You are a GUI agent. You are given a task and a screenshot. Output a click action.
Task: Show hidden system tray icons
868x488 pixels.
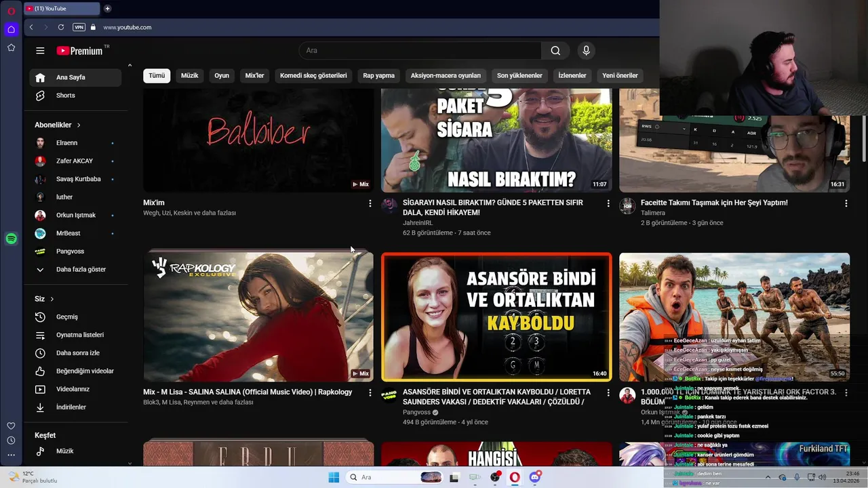click(x=768, y=477)
